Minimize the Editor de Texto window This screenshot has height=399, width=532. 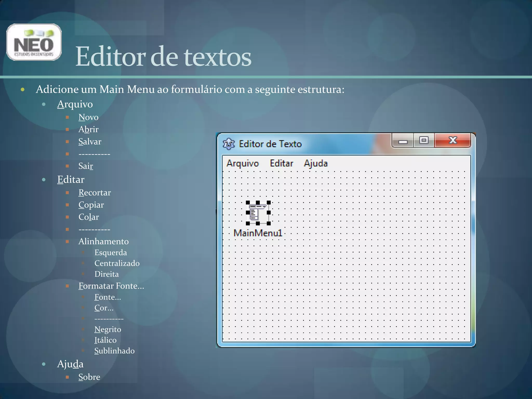click(403, 141)
